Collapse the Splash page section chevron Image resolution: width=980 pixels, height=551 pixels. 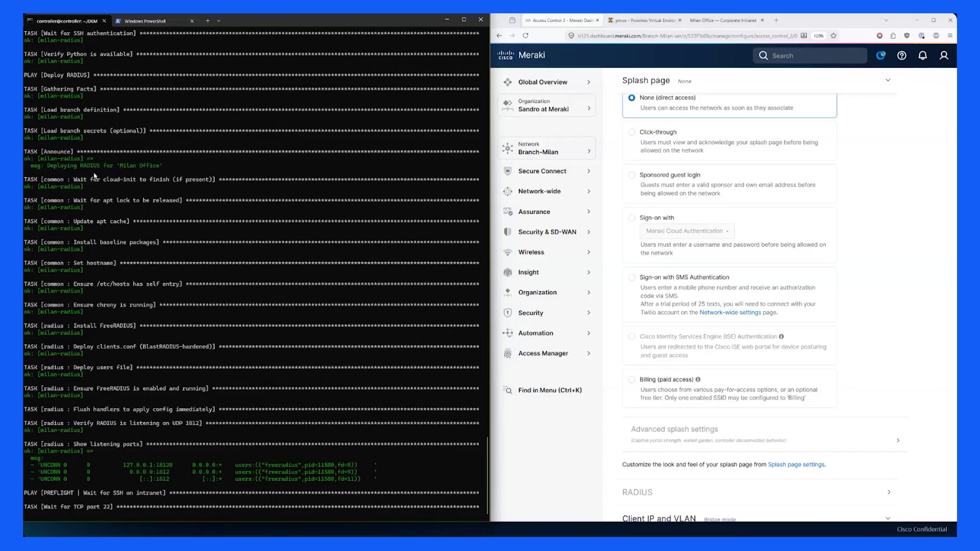pos(888,80)
